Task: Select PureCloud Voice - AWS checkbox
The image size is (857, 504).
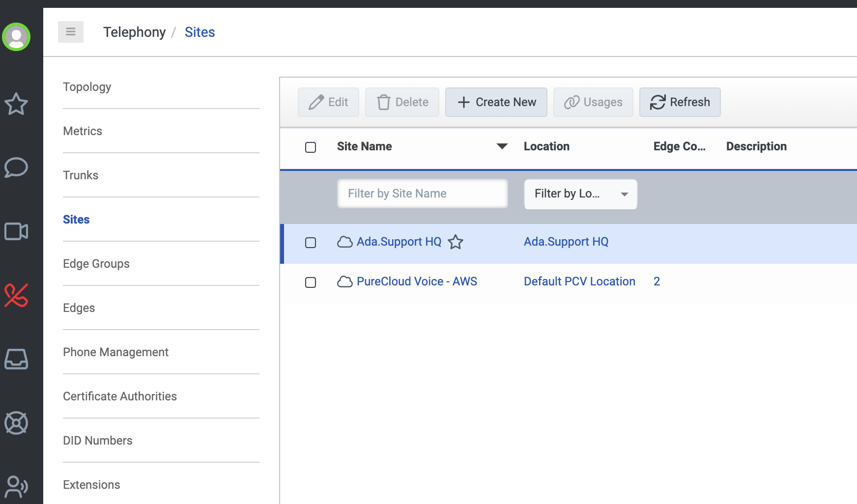Action: (311, 282)
